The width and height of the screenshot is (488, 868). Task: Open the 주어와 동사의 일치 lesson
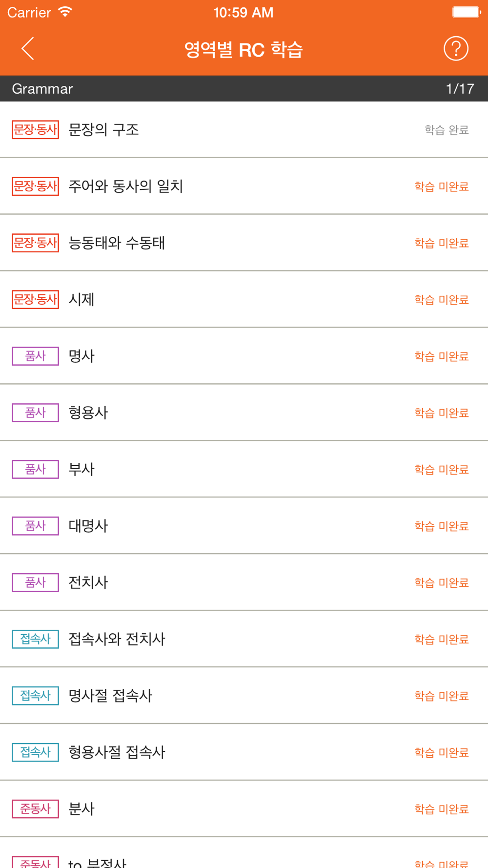(x=125, y=186)
